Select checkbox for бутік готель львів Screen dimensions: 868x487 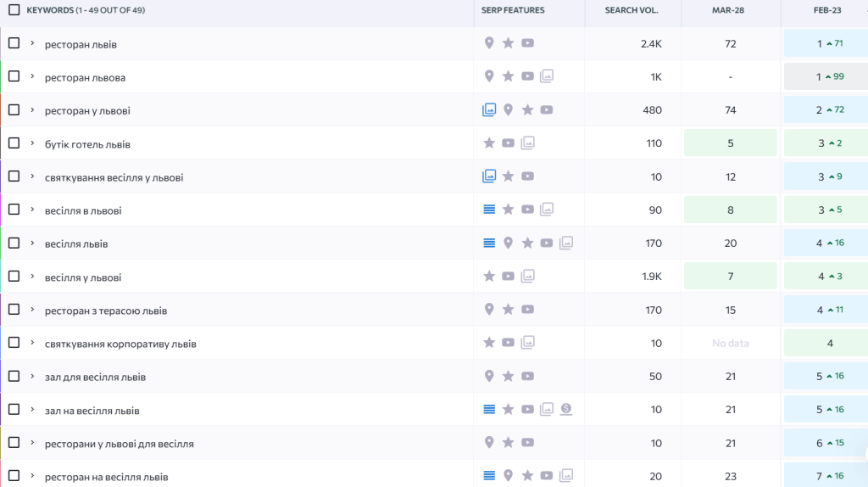[x=14, y=143]
